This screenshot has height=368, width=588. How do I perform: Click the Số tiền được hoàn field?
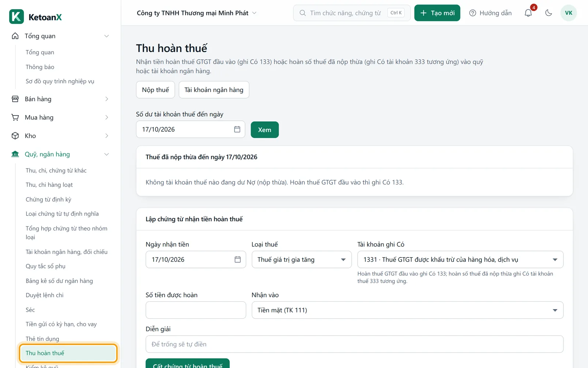[196, 310]
